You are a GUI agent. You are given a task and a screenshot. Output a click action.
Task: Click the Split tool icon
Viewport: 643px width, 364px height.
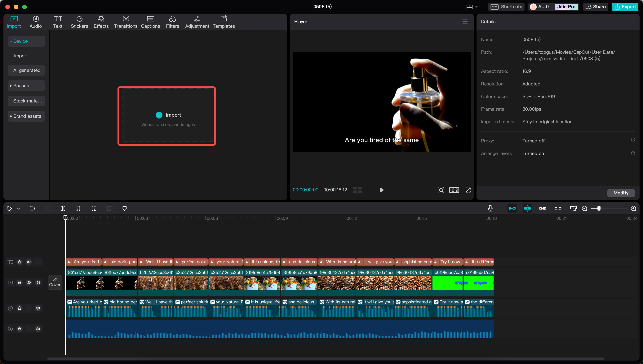click(x=63, y=208)
